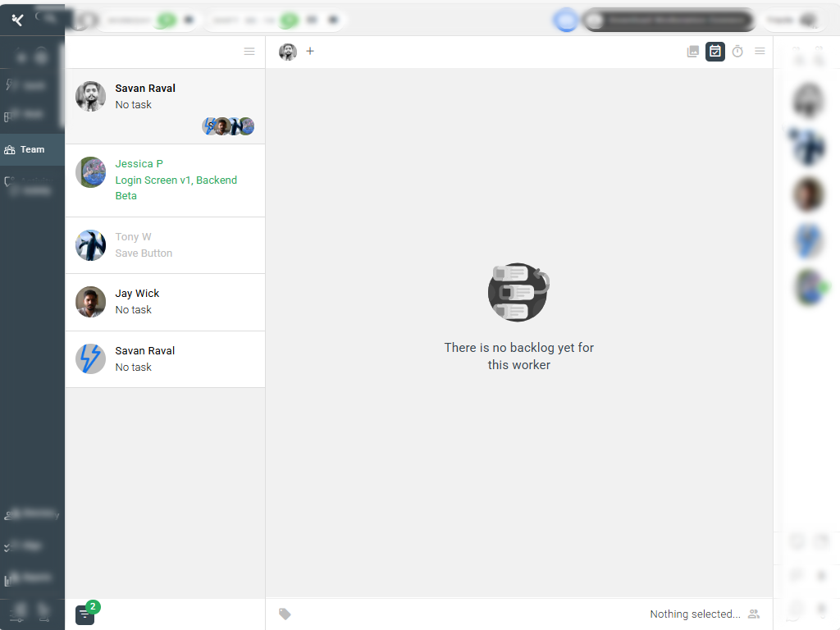
Task: Open the Team section in sidebar
Action: coord(32,149)
